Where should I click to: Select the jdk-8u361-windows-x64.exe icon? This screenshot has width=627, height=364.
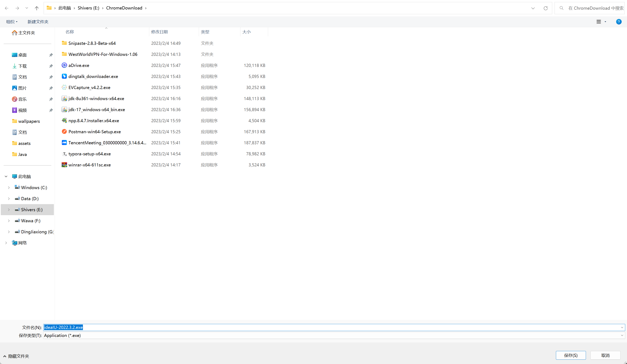[64, 98]
